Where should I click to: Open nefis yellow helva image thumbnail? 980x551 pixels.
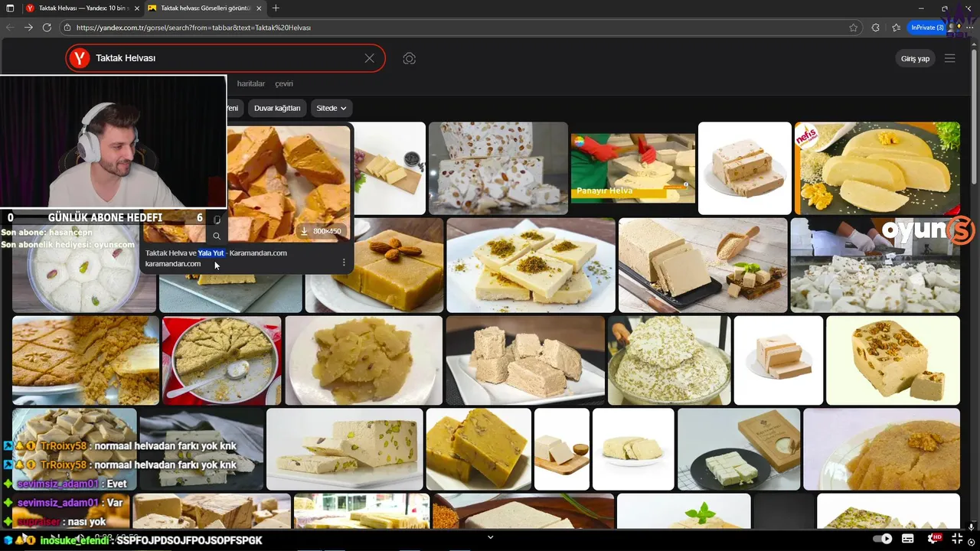(x=877, y=168)
